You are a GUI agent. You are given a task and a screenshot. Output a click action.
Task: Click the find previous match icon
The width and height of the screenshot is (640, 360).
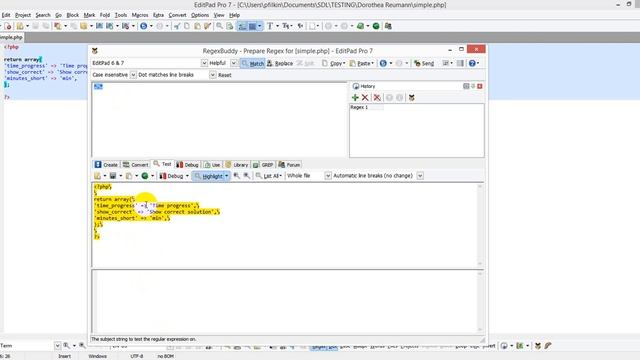pos(237,176)
